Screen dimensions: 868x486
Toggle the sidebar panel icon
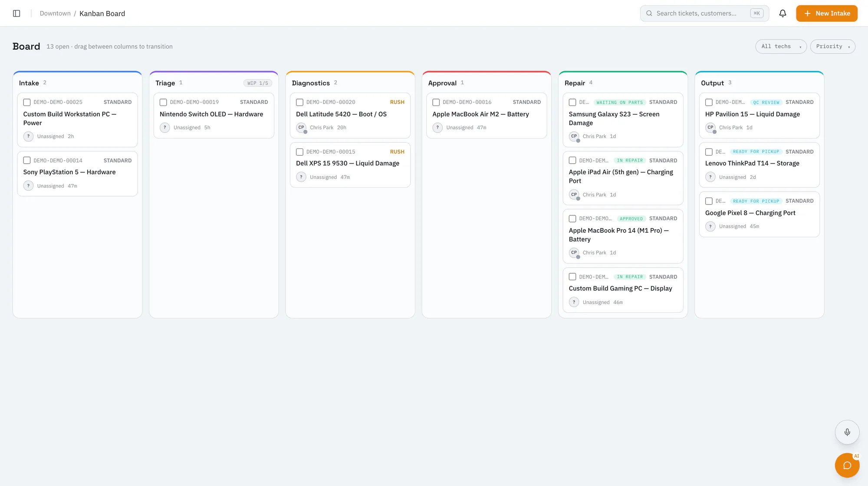[16, 13]
